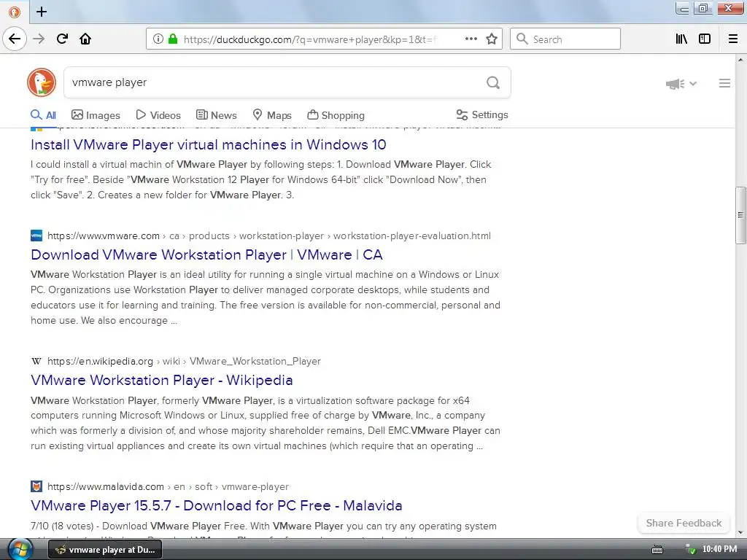Viewport: 747px width, 560px height.
Task: Click the en.wikipedia.org result URL
Action: [100, 361]
